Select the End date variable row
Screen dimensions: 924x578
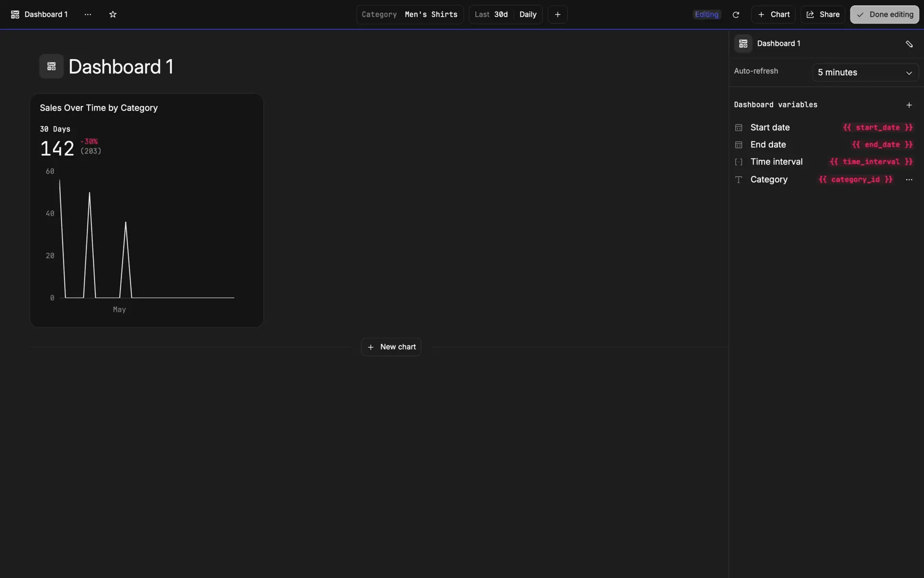pos(768,144)
